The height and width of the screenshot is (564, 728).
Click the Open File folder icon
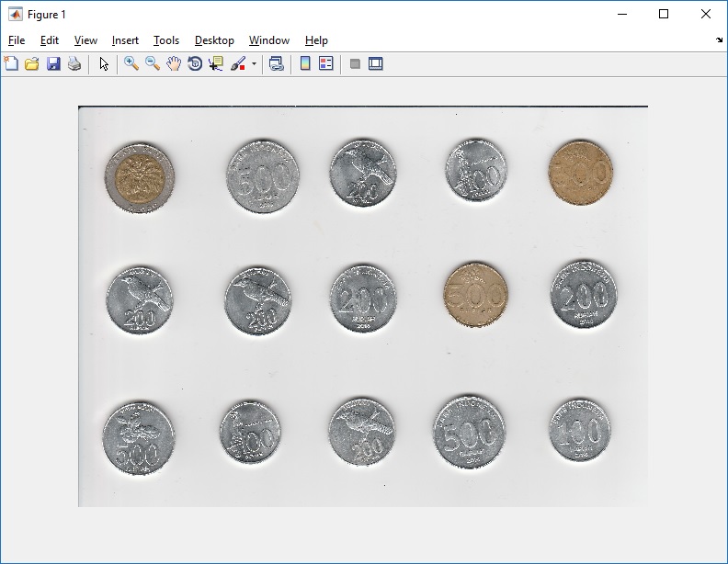[x=32, y=64]
